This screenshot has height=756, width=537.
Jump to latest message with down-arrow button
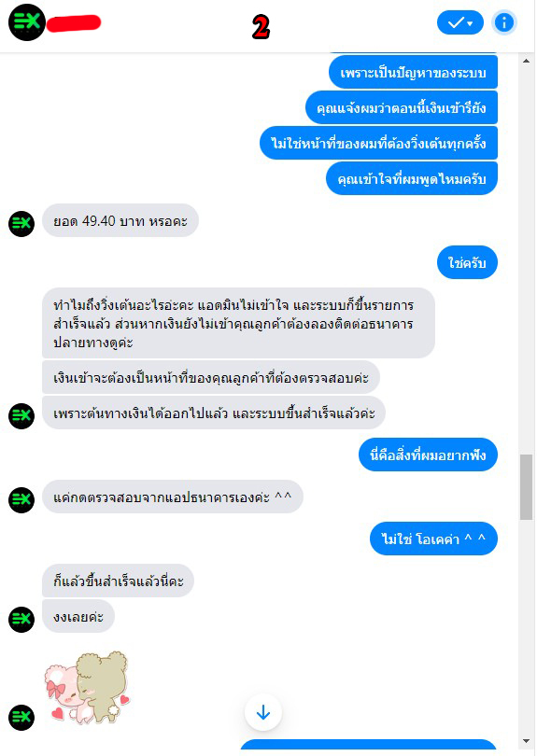tap(263, 711)
